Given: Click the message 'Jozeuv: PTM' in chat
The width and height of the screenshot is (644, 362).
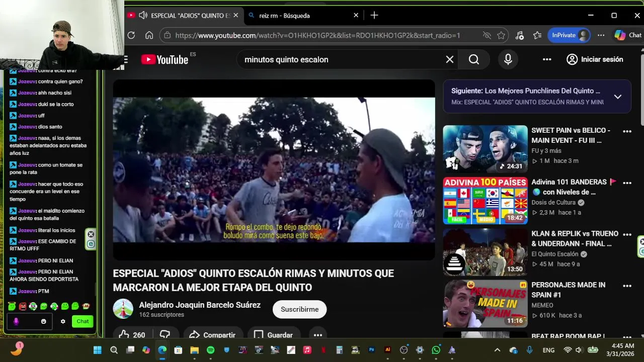Looking at the screenshot, I should click(30, 291).
